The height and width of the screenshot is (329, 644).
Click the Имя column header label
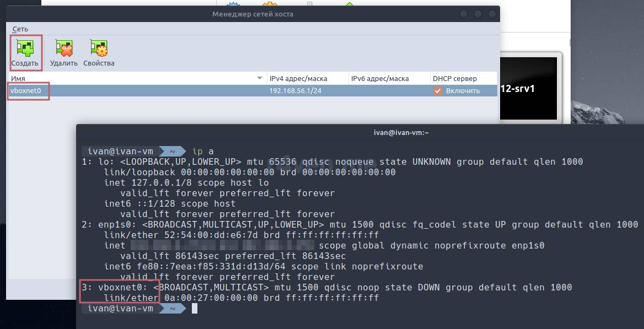pos(19,78)
